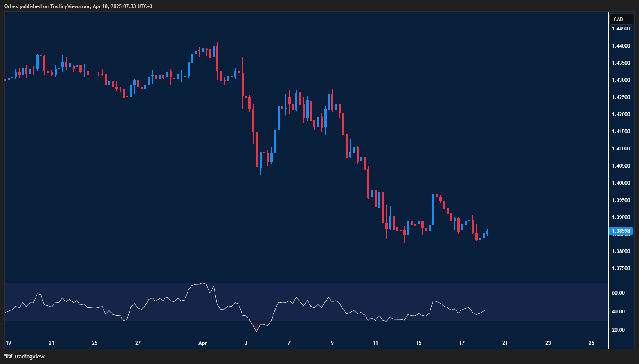Pick the 1.42000 price level label
639x364 pixels.
tap(621, 114)
